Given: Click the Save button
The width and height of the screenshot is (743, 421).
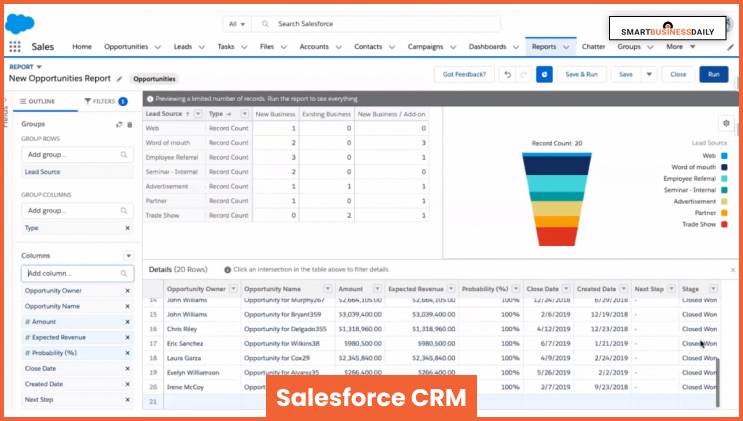Looking at the screenshot, I should click(x=625, y=74).
